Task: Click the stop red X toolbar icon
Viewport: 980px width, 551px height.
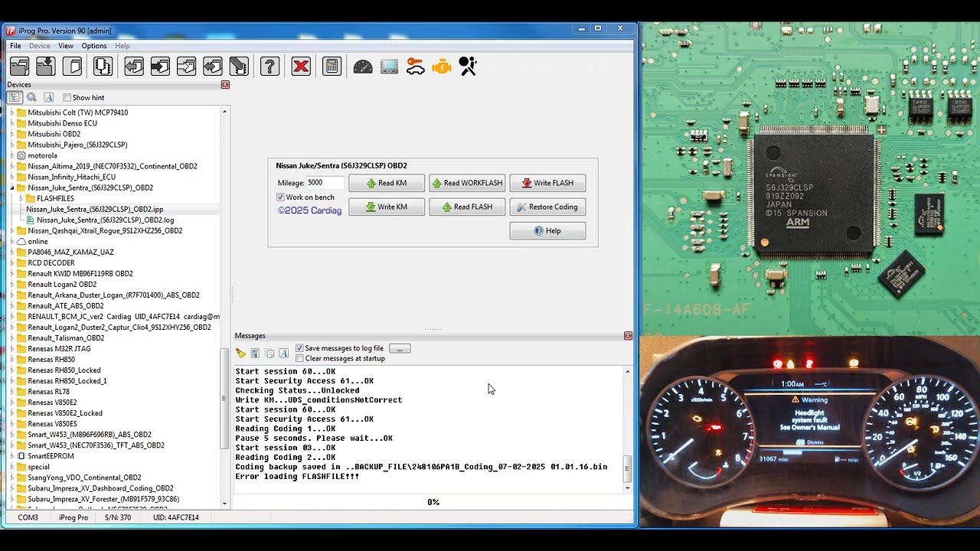Action: (301, 67)
